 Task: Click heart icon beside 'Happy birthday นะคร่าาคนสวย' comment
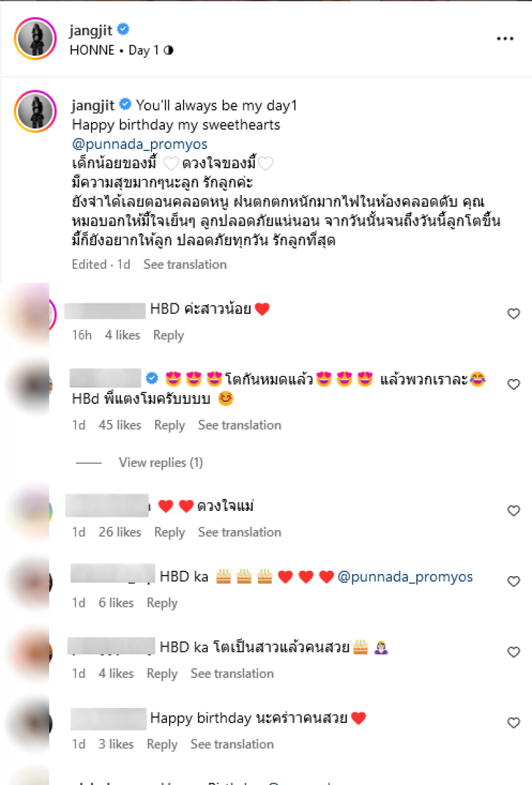coord(513,722)
